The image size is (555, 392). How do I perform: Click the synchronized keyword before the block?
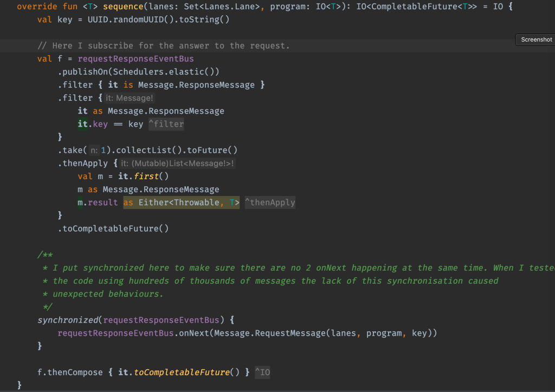pos(68,320)
